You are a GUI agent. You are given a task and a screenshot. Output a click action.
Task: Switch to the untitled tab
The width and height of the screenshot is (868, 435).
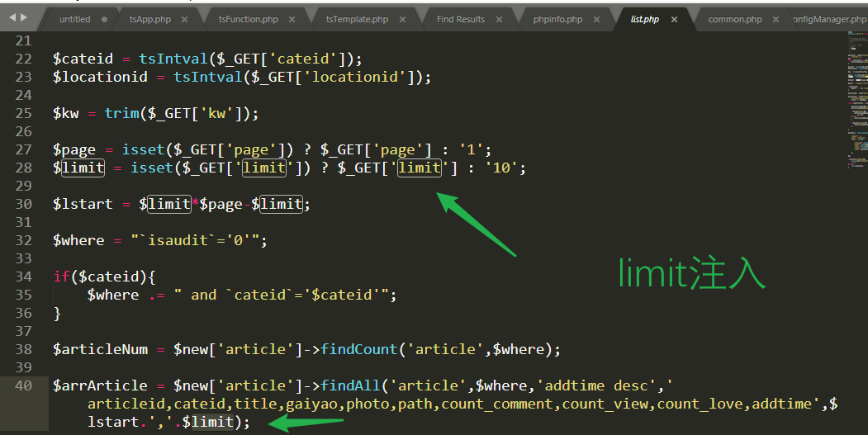(74, 19)
